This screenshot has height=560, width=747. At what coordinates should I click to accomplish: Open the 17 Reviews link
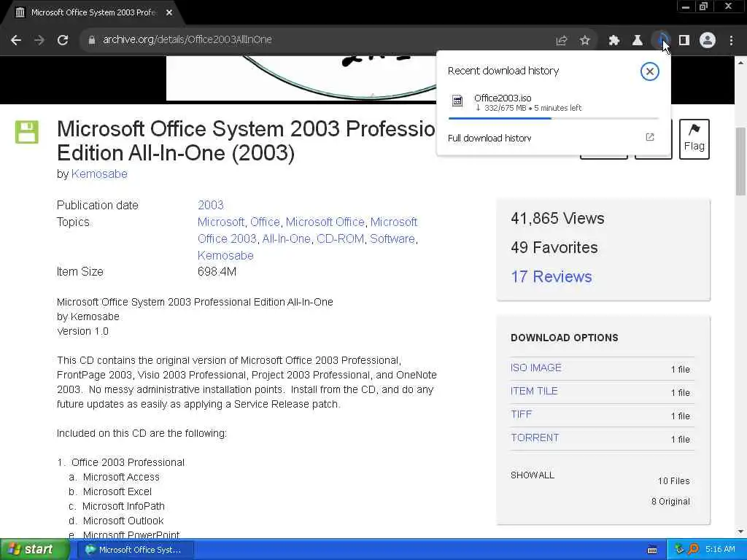(551, 276)
